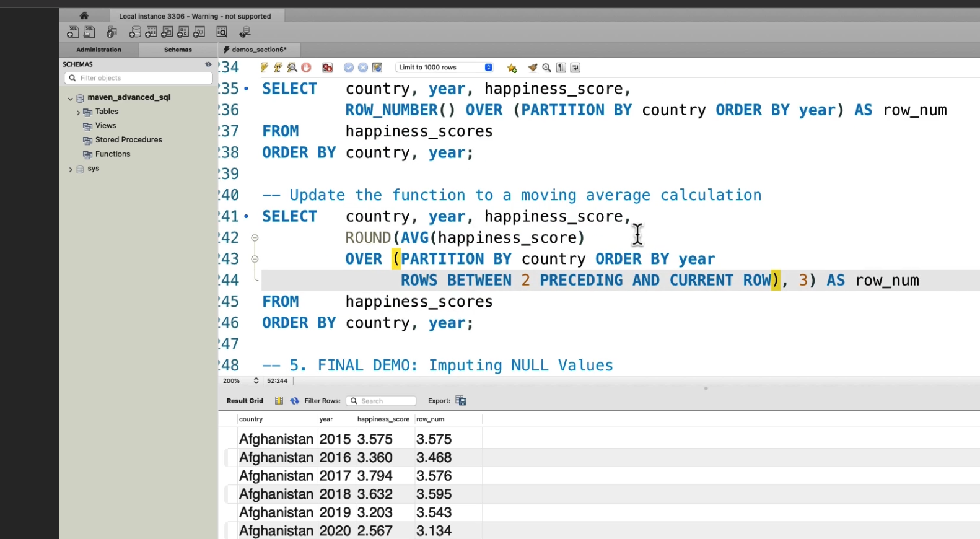Select the demos_section6* editor tab
Image resolution: width=980 pixels, height=539 pixels.
pyautogui.click(x=259, y=50)
